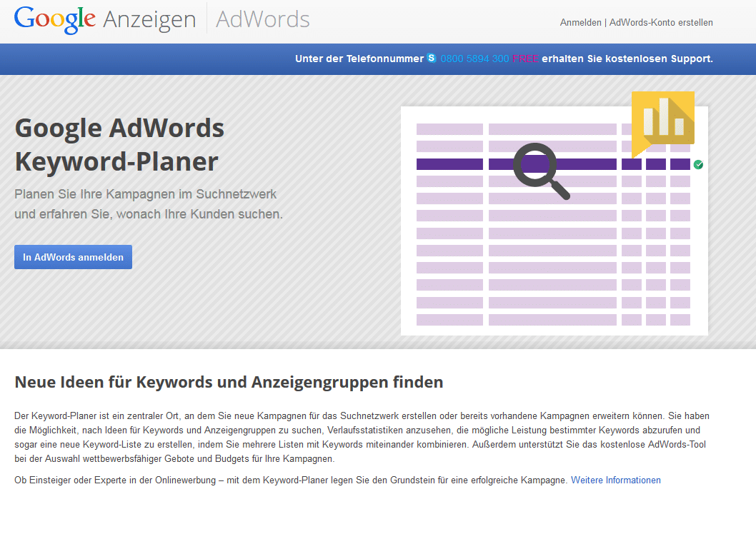Call support number 0800 5894 300
The width and height of the screenshot is (756, 549).
tap(474, 59)
